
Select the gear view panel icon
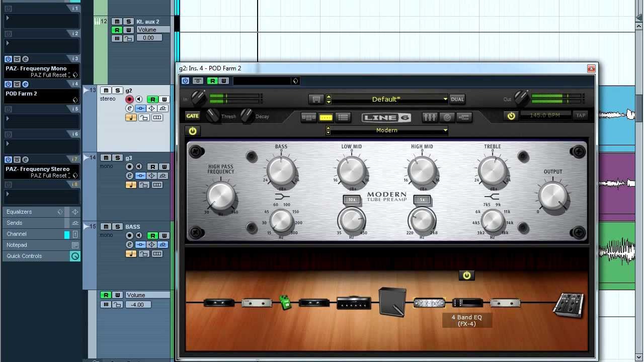tap(309, 117)
